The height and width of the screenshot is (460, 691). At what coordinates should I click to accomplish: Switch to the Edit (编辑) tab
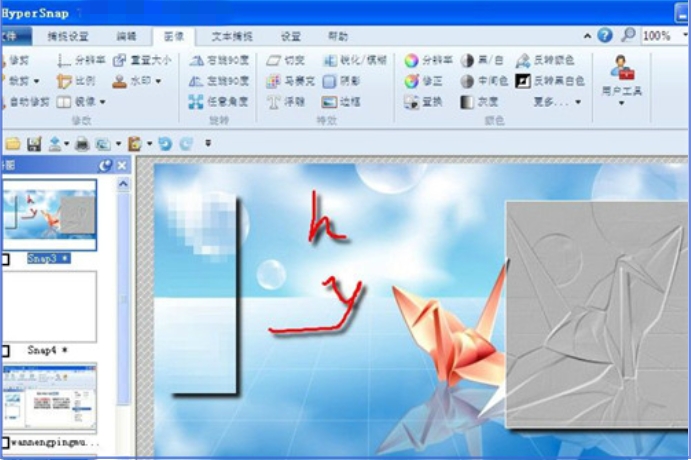(126, 37)
